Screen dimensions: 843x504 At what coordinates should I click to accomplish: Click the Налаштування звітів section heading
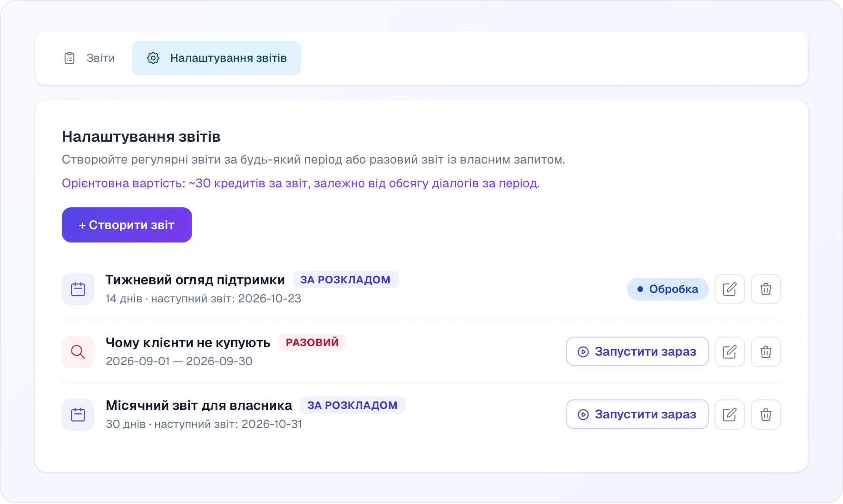(x=141, y=137)
